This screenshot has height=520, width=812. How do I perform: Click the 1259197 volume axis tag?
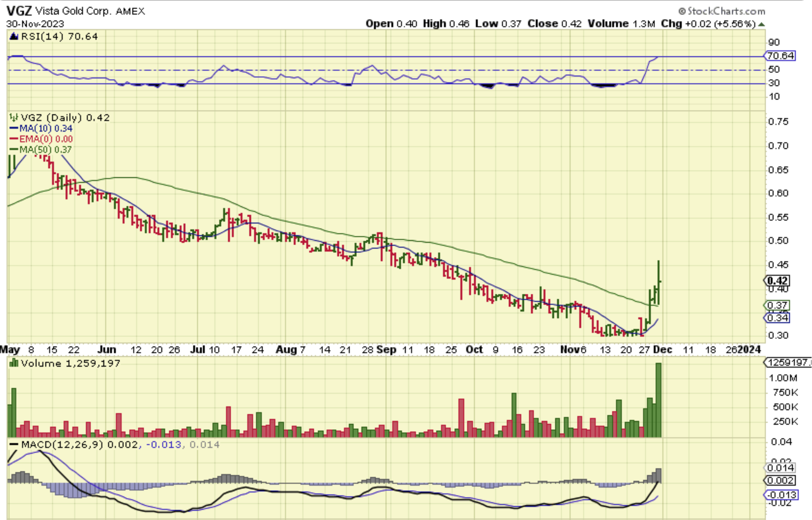pyautogui.click(x=787, y=362)
